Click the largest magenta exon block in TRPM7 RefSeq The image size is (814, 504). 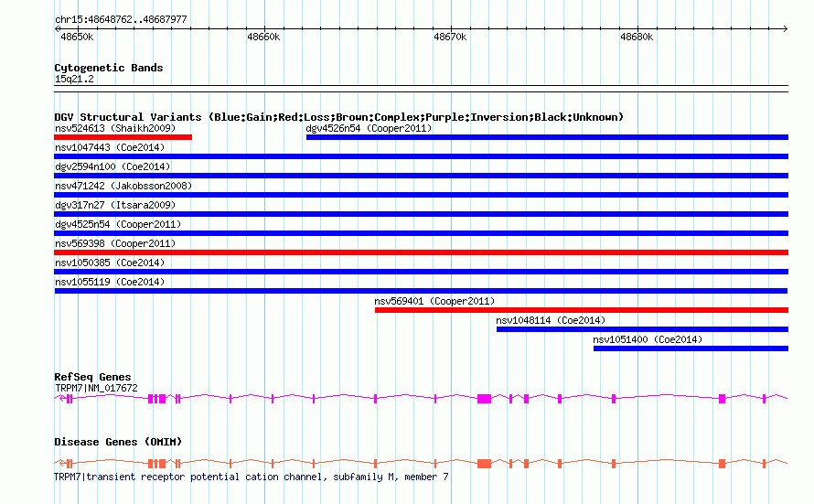point(485,399)
